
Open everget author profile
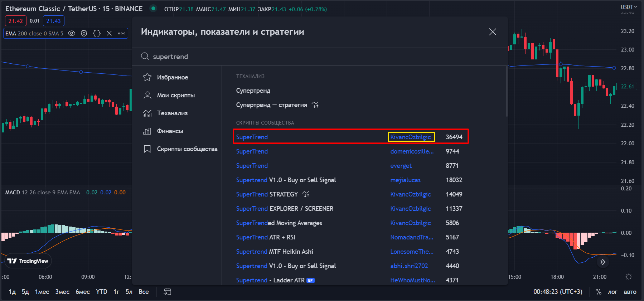(401, 166)
